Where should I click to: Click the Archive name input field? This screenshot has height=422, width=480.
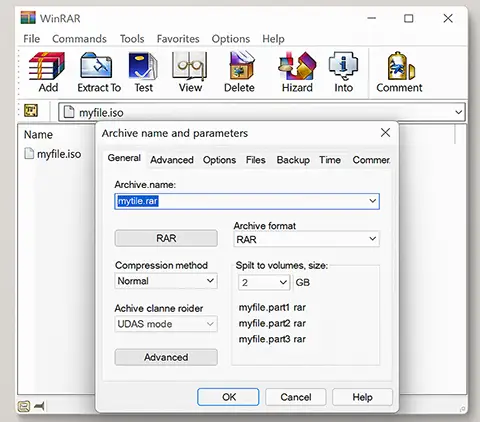coord(247,201)
